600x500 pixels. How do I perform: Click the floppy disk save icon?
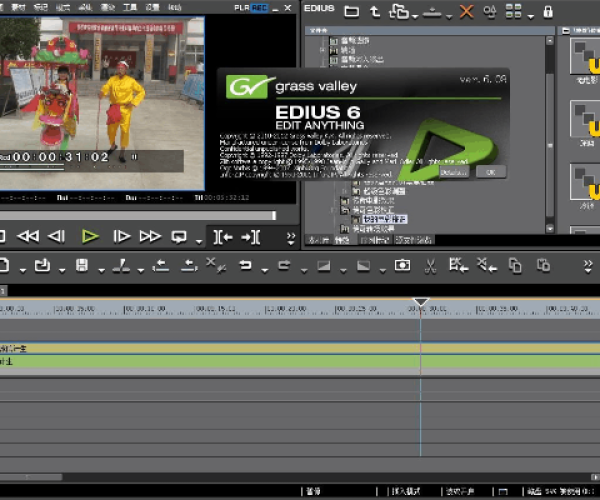coord(81,266)
